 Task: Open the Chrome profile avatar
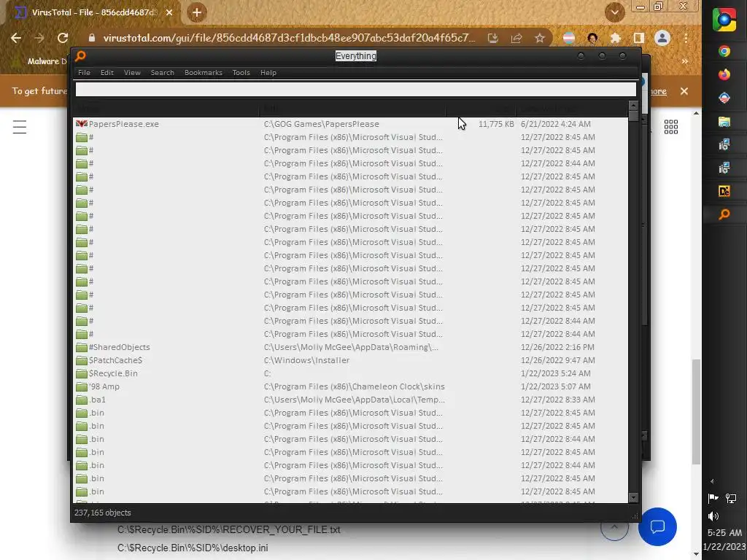[662, 38]
